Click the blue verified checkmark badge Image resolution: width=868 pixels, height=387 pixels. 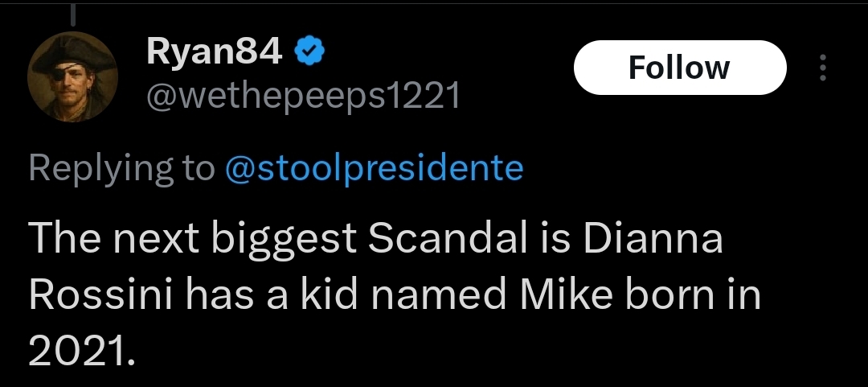[x=309, y=52]
